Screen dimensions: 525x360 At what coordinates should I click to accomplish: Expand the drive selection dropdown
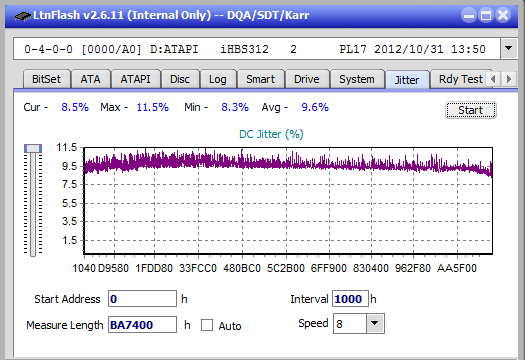tap(509, 49)
